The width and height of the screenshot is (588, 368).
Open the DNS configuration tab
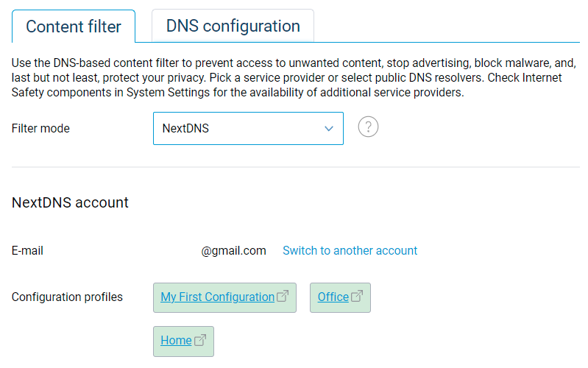(x=233, y=26)
